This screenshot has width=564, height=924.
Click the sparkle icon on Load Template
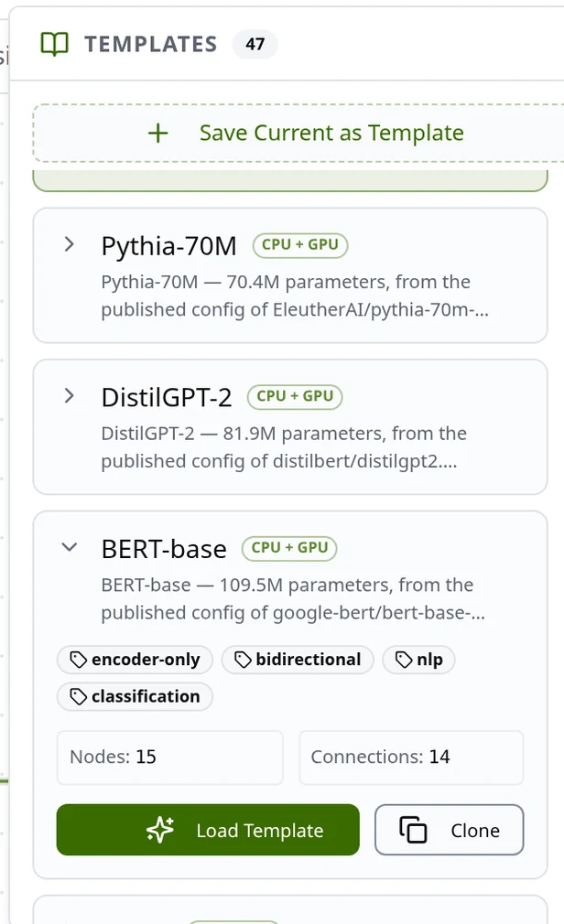click(x=160, y=831)
